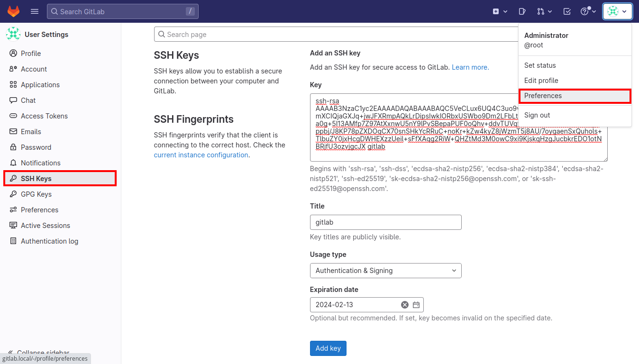The height and width of the screenshot is (364, 639).
Task: Select Edit profile in user menu
Action: (575, 81)
